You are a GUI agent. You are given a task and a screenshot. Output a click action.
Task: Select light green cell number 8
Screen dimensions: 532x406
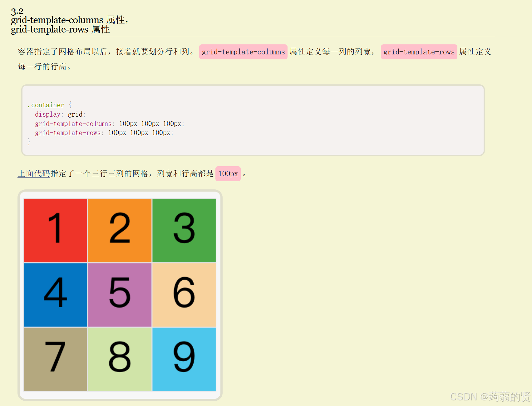(120, 359)
